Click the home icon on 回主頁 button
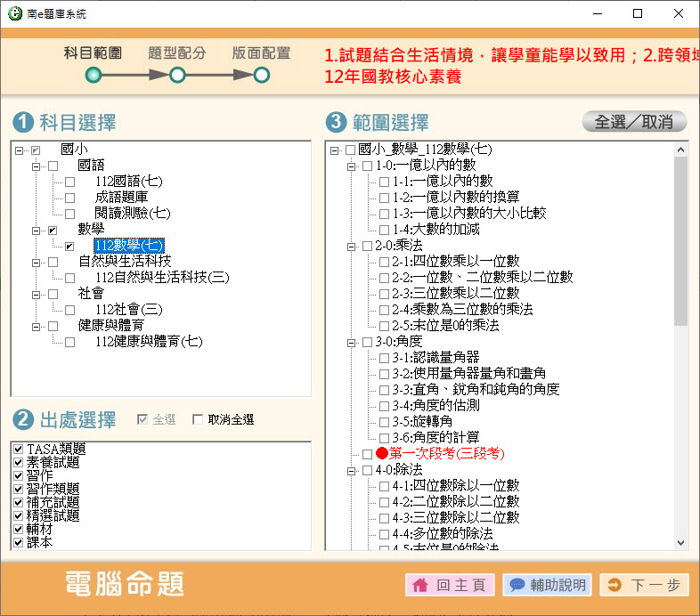The height and width of the screenshot is (616, 700). [x=421, y=585]
